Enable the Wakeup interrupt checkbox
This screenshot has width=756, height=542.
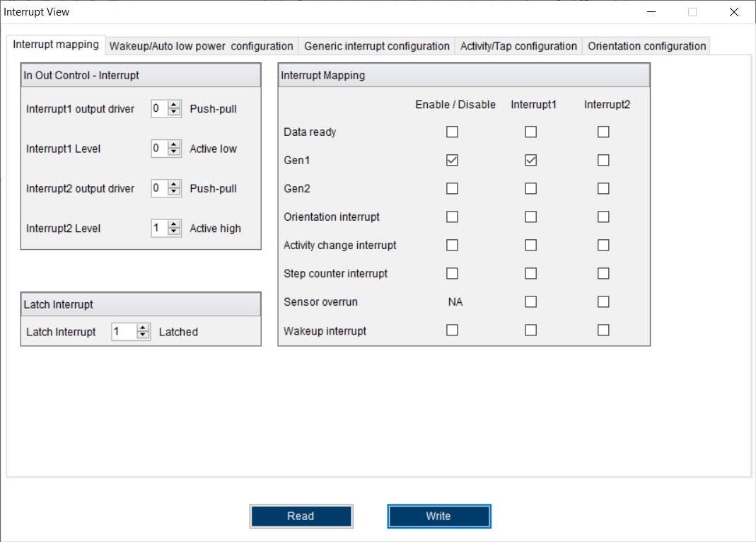coord(453,330)
